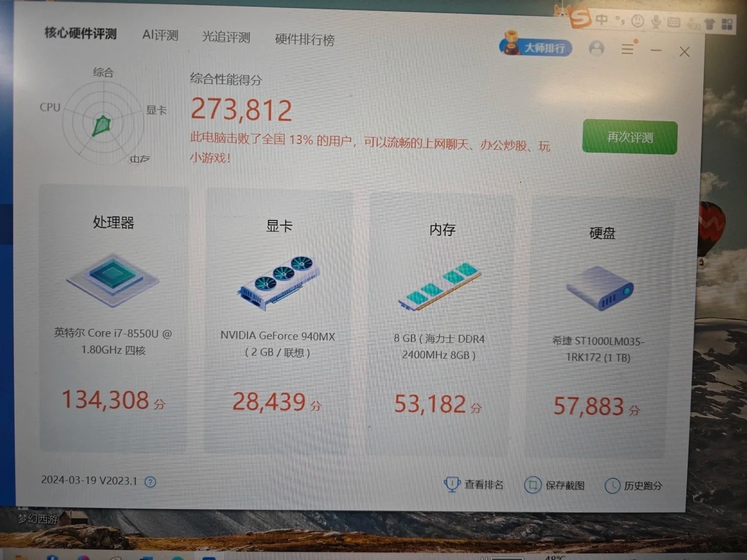Close the benchmark window
This screenshot has height=560, width=747.
[x=684, y=51]
